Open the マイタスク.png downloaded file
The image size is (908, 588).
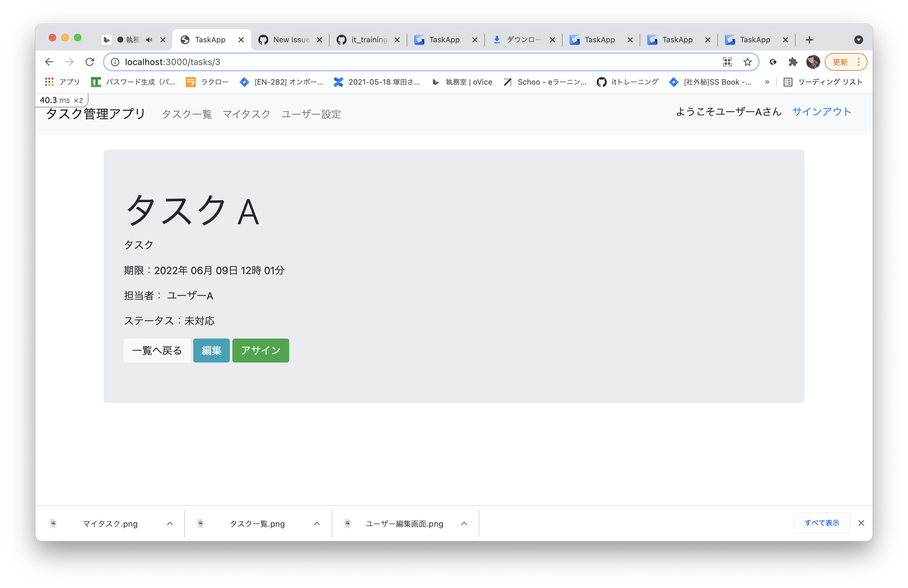tap(110, 524)
